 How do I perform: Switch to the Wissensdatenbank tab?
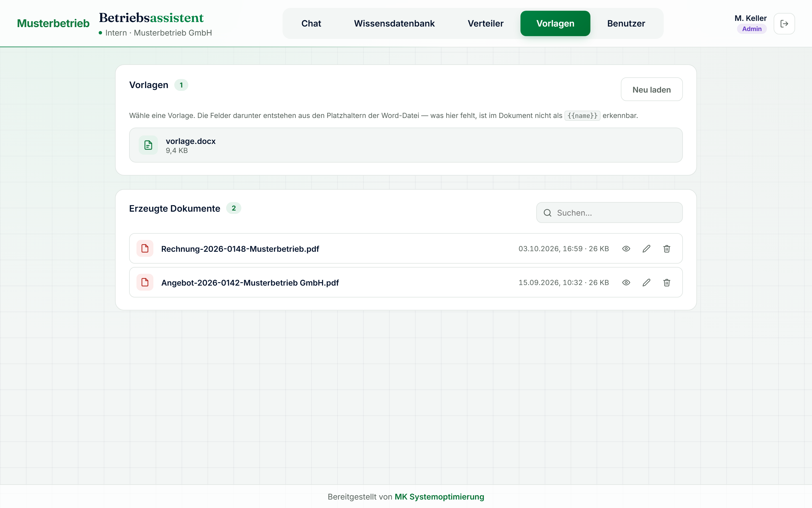point(394,23)
